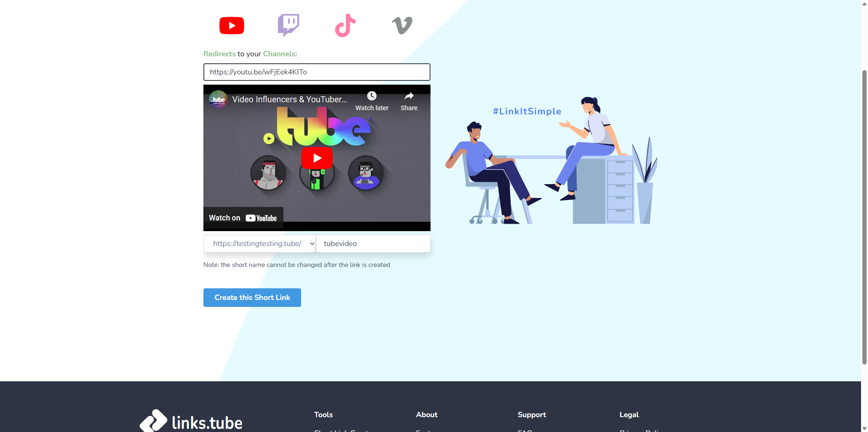Click the tubevideo short name field
This screenshot has width=868, height=432.
(373, 244)
